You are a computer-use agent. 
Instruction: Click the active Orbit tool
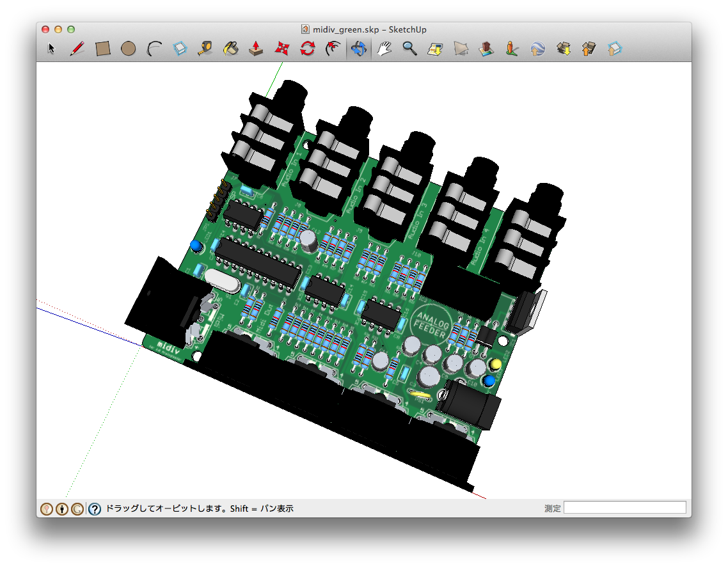pos(358,49)
